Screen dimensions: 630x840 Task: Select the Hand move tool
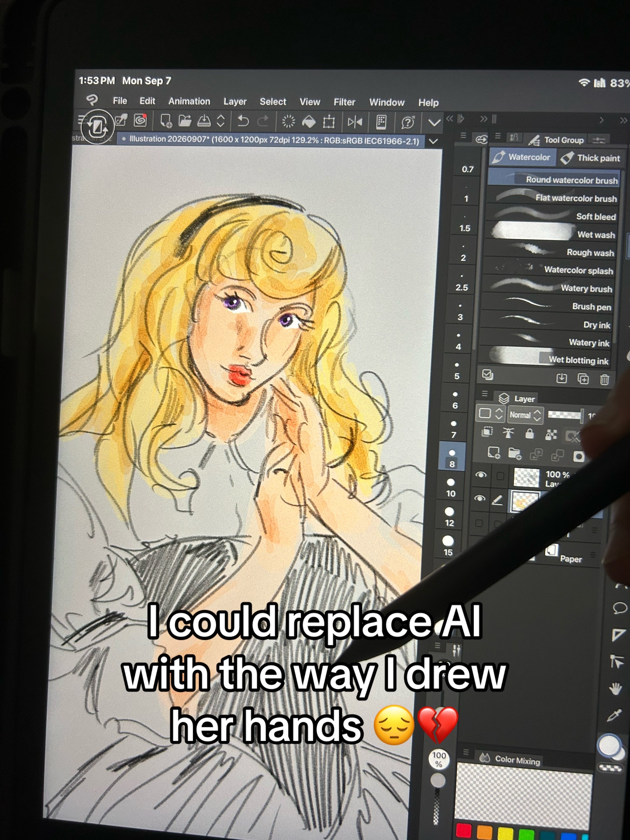(616, 689)
